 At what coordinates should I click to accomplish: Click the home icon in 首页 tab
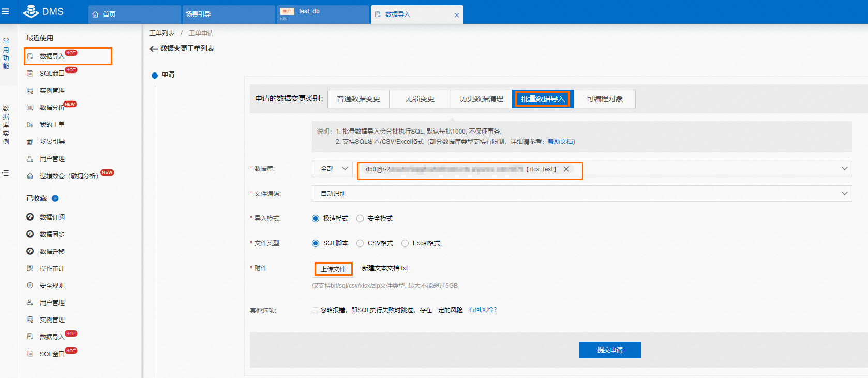(x=95, y=14)
